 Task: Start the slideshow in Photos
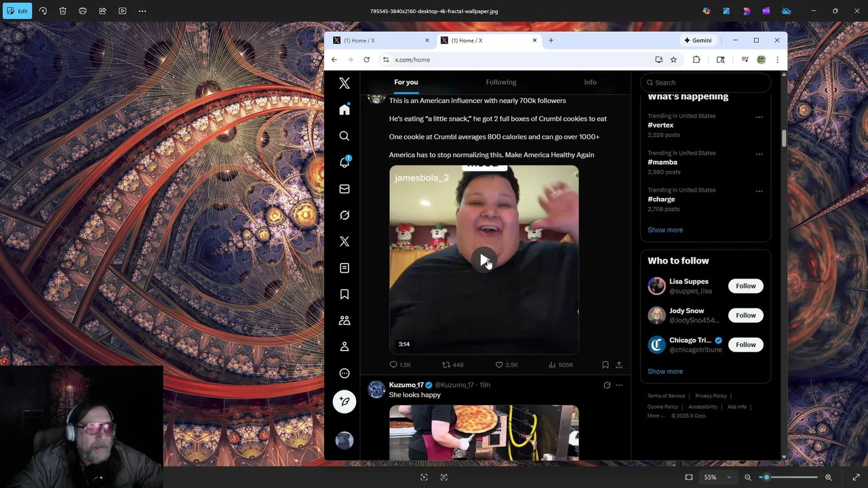coord(122,11)
